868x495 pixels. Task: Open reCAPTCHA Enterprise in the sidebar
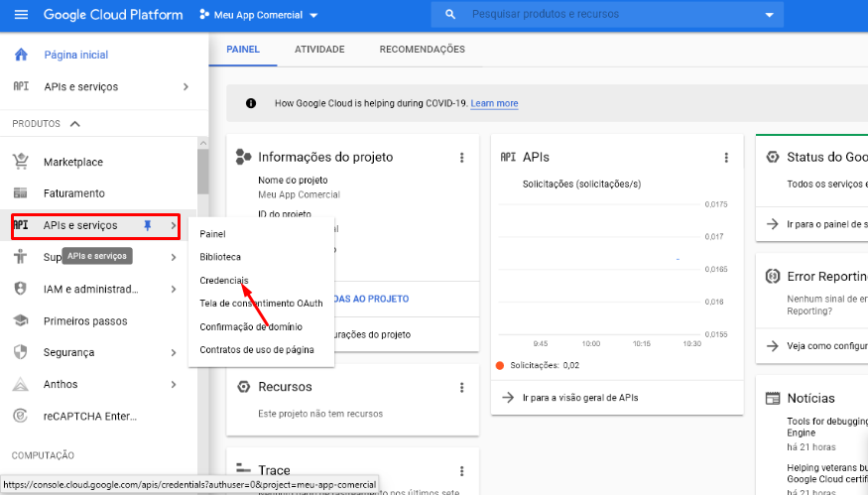click(89, 416)
